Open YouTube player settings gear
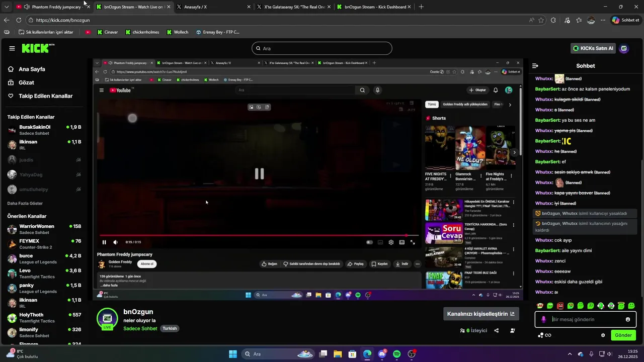The width and height of the screenshot is (644, 362). (x=391, y=242)
